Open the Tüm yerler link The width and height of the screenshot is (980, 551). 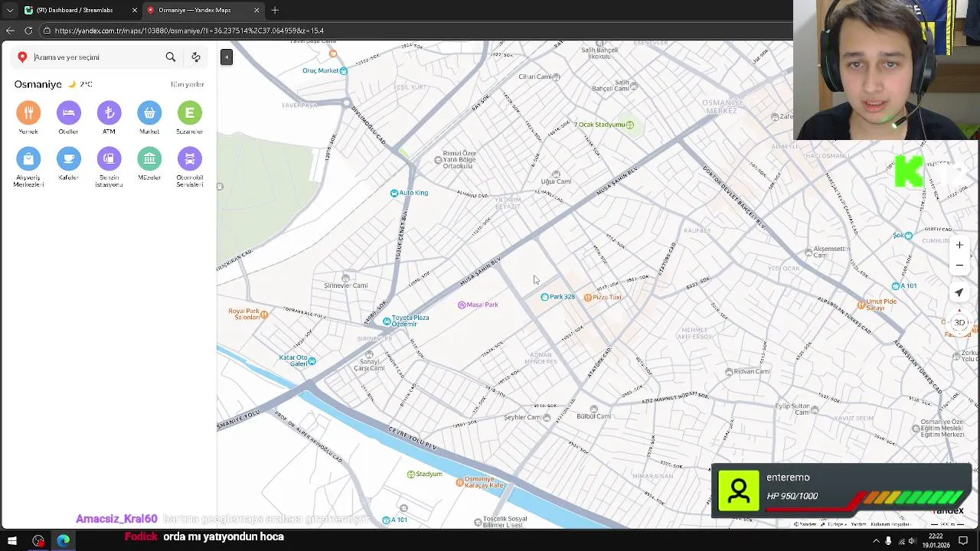[x=187, y=84]
